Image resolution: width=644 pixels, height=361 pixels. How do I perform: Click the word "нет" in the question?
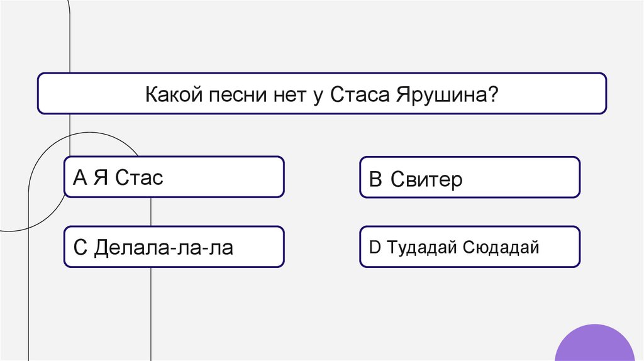281,94
